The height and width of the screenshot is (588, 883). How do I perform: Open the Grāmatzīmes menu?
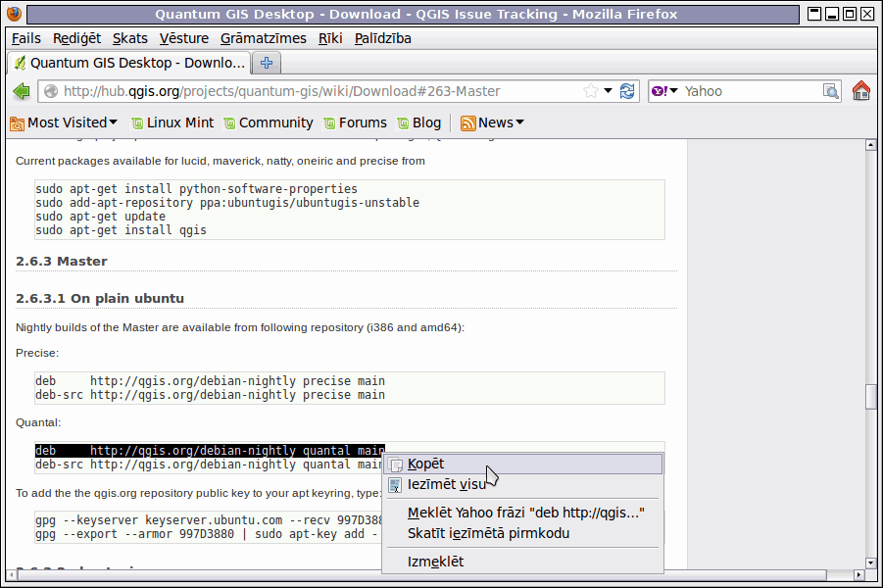coord(264,38)
